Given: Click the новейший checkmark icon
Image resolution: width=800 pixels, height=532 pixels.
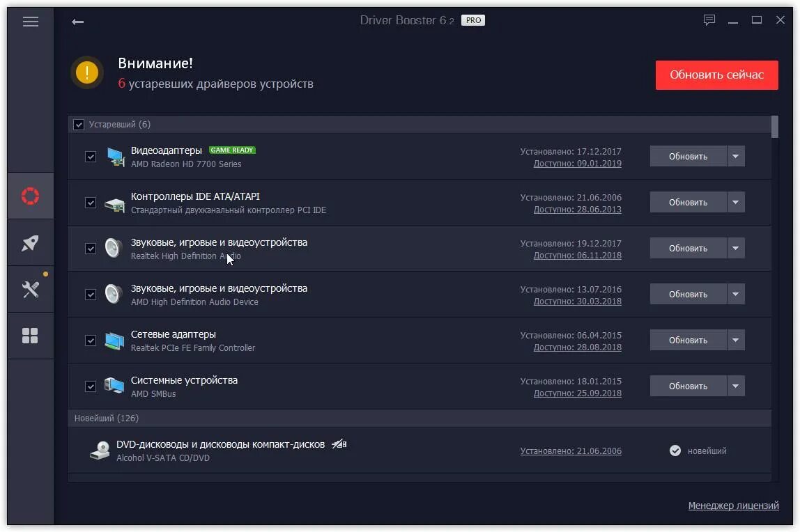Looking at the screenshot, I should pos(675,451).
